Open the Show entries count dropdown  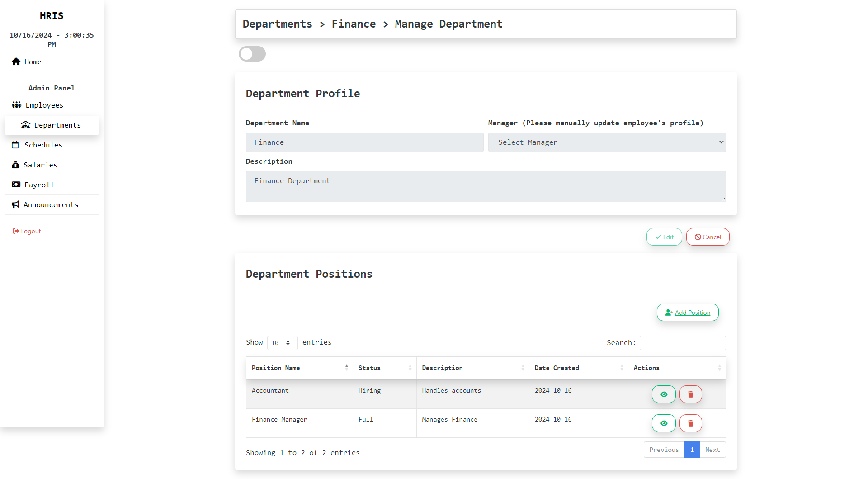point(282,343)
